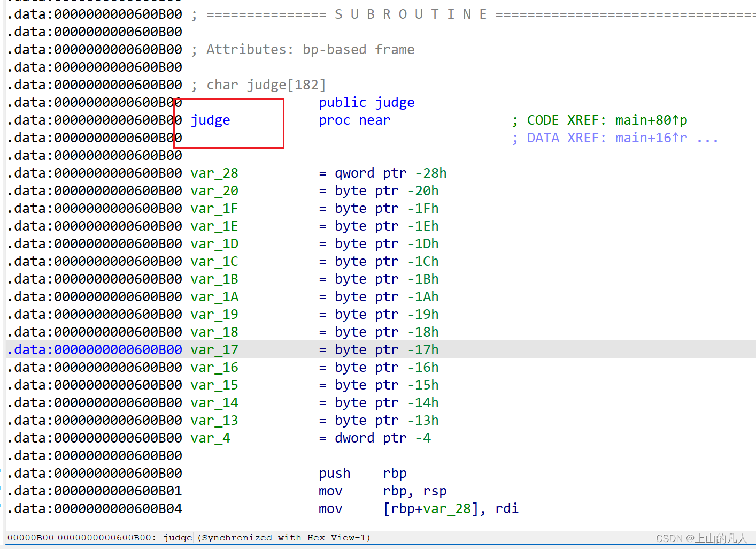
Task: Select variable var_16
Action: [214, 368]
